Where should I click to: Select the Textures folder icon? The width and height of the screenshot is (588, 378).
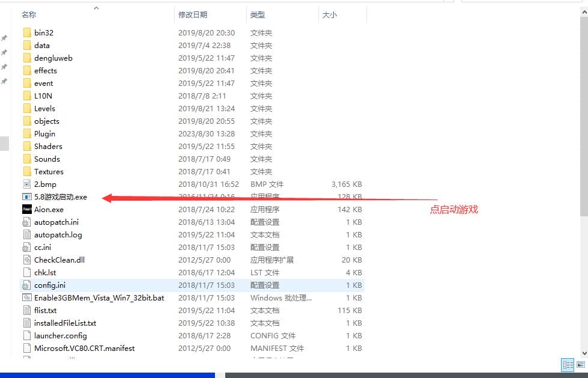[x=26, y=172]
